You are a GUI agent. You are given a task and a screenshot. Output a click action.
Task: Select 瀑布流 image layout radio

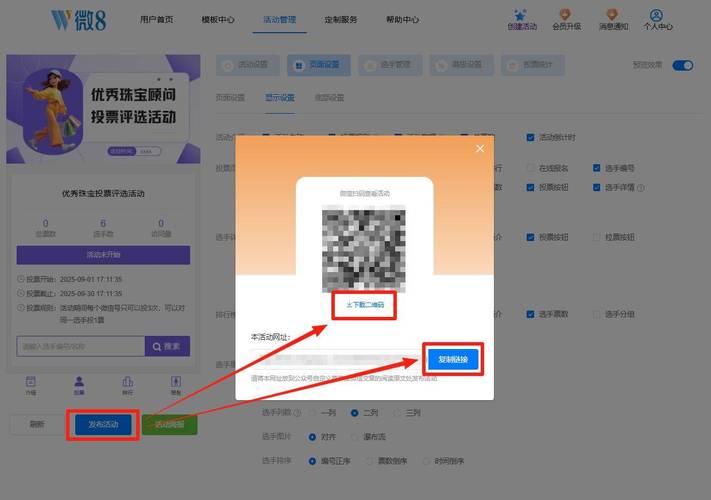click(x=355, y=437)
